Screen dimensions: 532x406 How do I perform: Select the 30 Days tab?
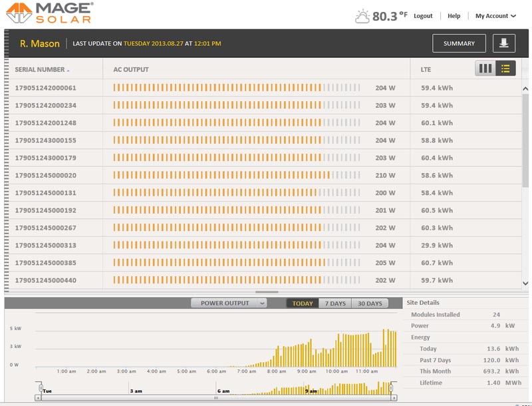tap(370, 304)
